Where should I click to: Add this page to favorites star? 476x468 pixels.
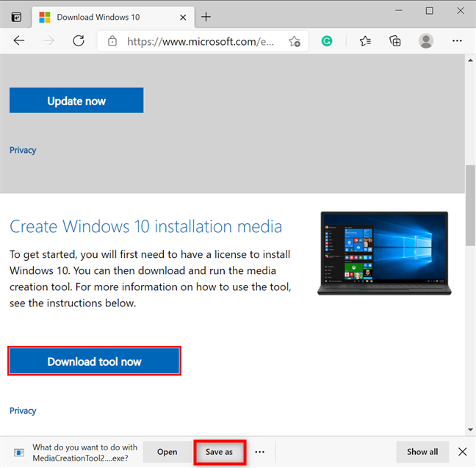(x=294, y=41)
